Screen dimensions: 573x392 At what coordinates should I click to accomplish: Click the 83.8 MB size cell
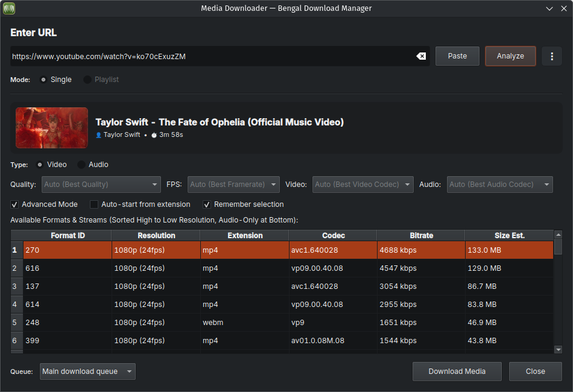click(510, 305)
